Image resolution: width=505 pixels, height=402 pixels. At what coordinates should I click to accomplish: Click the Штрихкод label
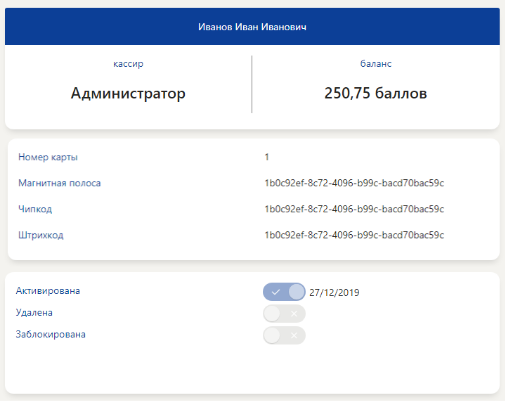click(41, 235)
